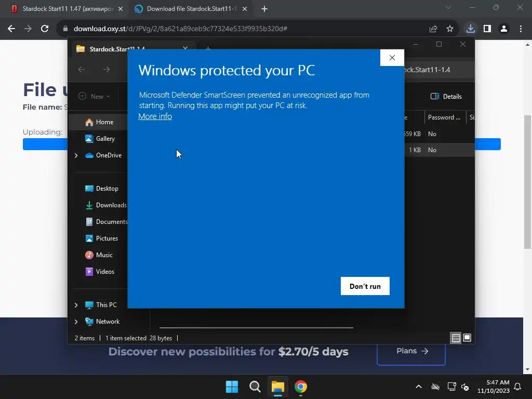Select the 1 KB file row
Screen dimensions: 532x399
(440, 150)
